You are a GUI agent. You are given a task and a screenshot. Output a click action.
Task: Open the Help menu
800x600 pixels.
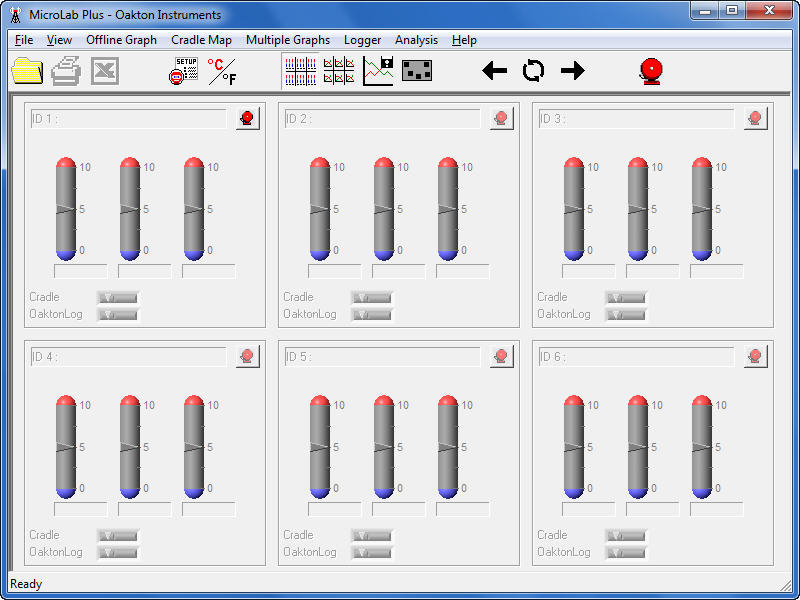click(x=464, y=40)
